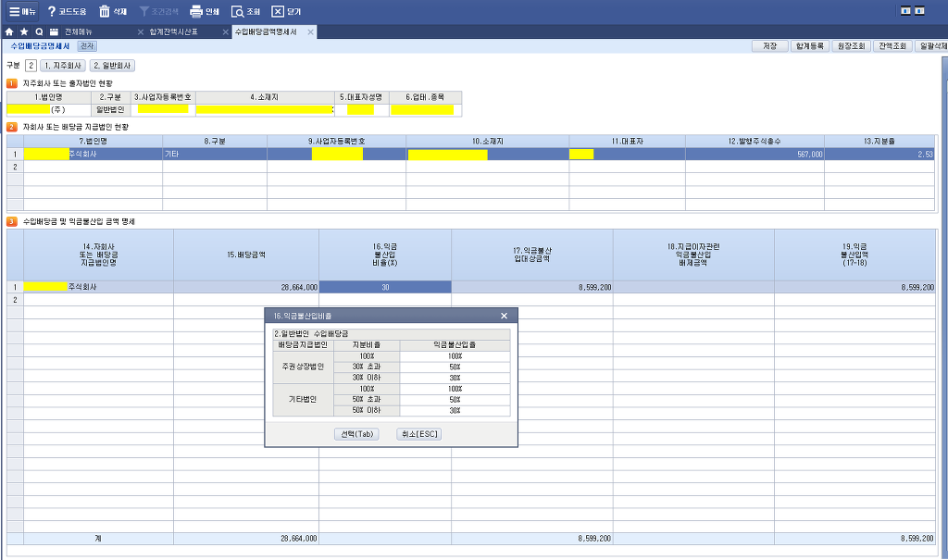Click the 전자 button beside the title
948x560 pixels.
point(87,46)
